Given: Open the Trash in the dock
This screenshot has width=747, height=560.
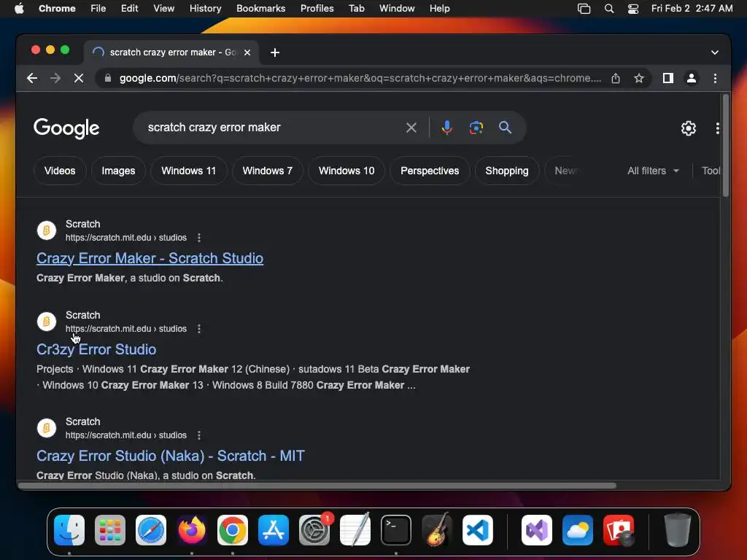Looking at the screenshot, I should (x=678, y=530).
